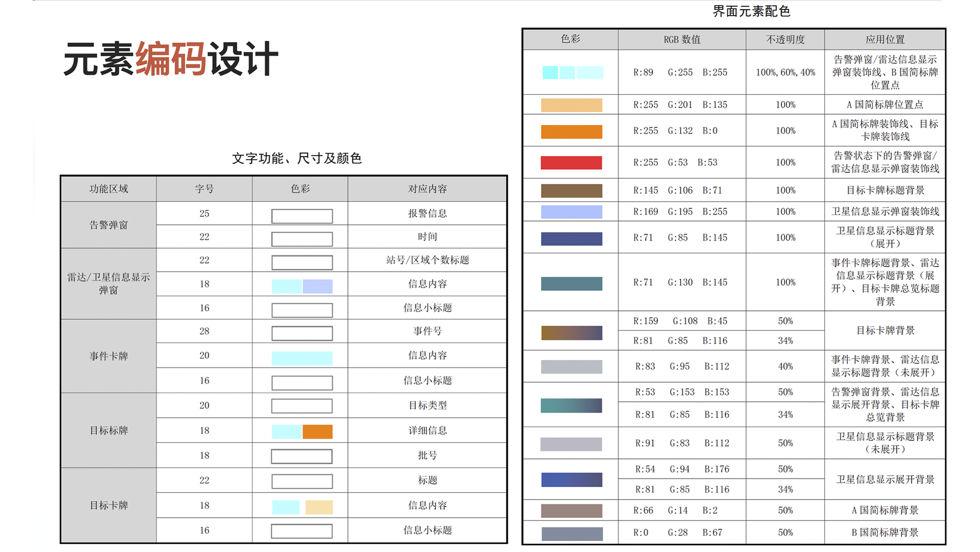
Task: Select the white swatch in the 时间 row
Action: click(302, 239)
